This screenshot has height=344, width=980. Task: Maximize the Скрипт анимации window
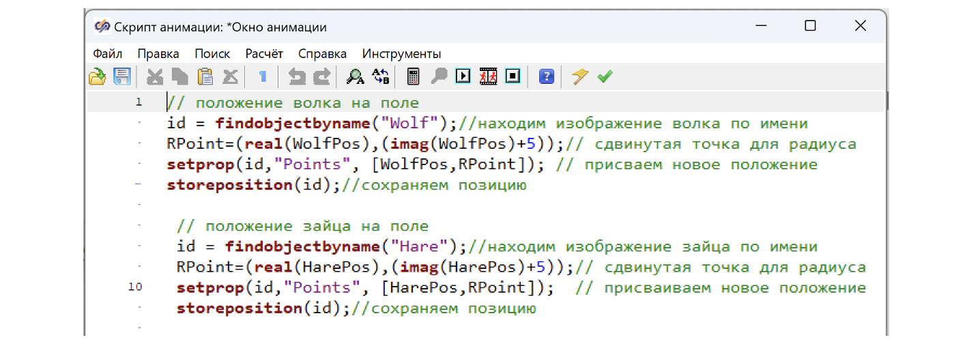click(810, 26)
